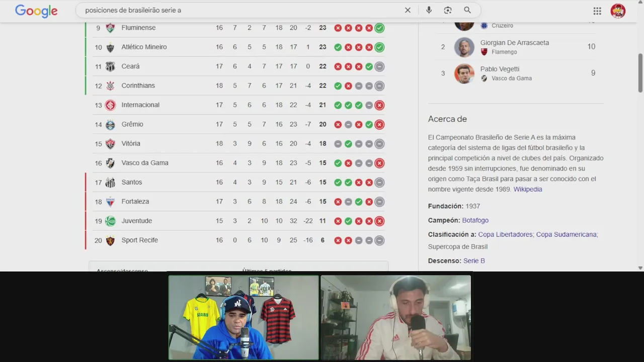Image resolution: width=644 pixels, height=362 pixels.
Task: Open Giorgian De Arrascaeta scorer entry
Action: coord(516,47)
